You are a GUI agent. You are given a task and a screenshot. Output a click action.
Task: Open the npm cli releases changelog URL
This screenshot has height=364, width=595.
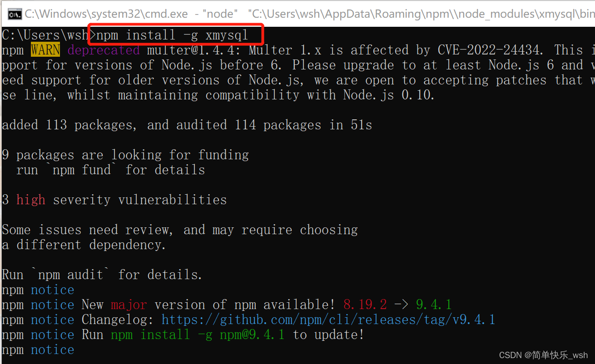pos(328,320)
